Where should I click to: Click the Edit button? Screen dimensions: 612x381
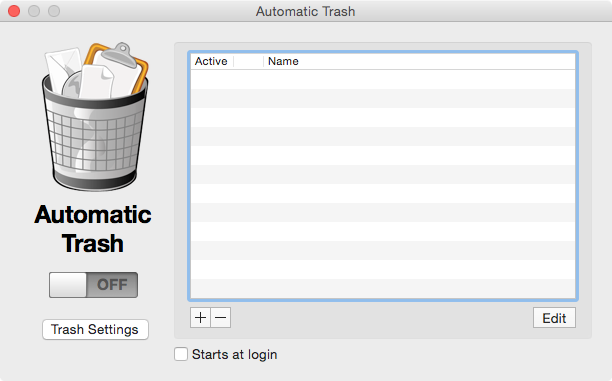[554, 318]
